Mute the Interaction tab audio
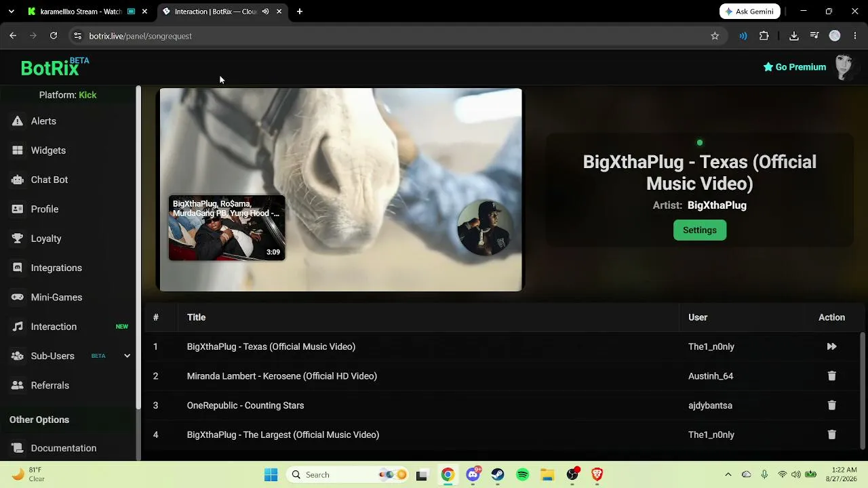Image resolution: width=868 pixels, height=488 pixels. [x=265, y=12]
